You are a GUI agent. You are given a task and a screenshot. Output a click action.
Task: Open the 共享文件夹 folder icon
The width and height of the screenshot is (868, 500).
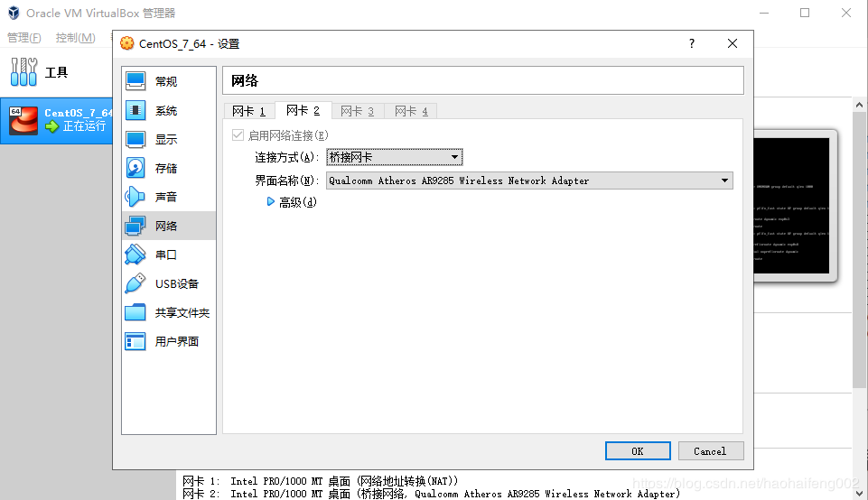click(x=135, y=312)
